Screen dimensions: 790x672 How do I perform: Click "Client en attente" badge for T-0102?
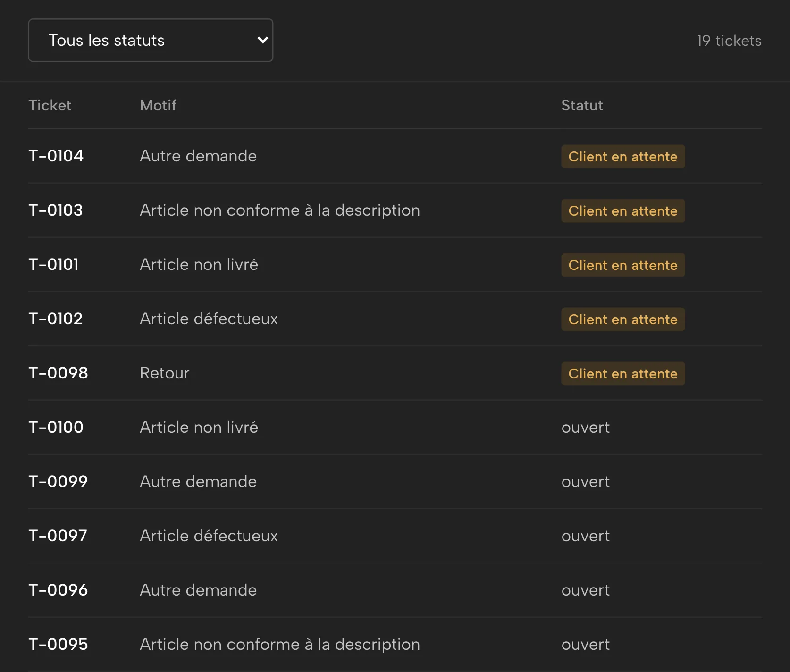[x=623, y=319]
